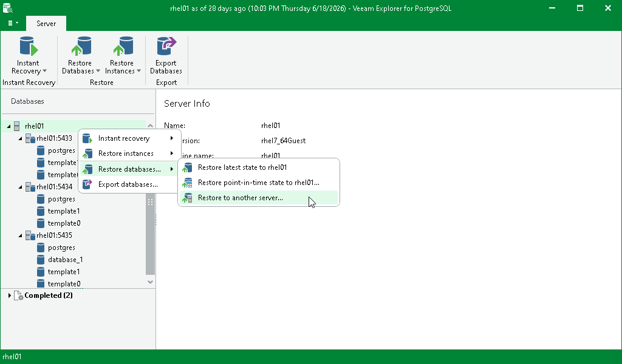Image resolution: width=622 pixels, height=364 pixels.
Task: Select Restore point-in-time state to rhel01...
Action: point(259,183)
